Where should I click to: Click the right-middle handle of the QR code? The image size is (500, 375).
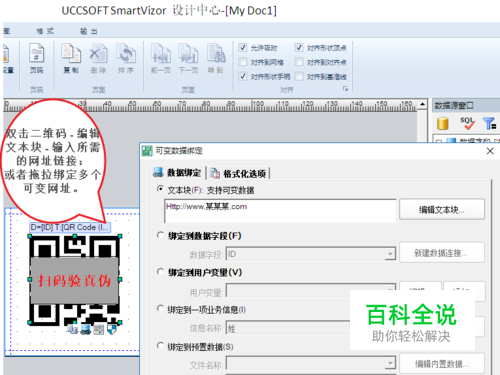click(x=120, y=279)
